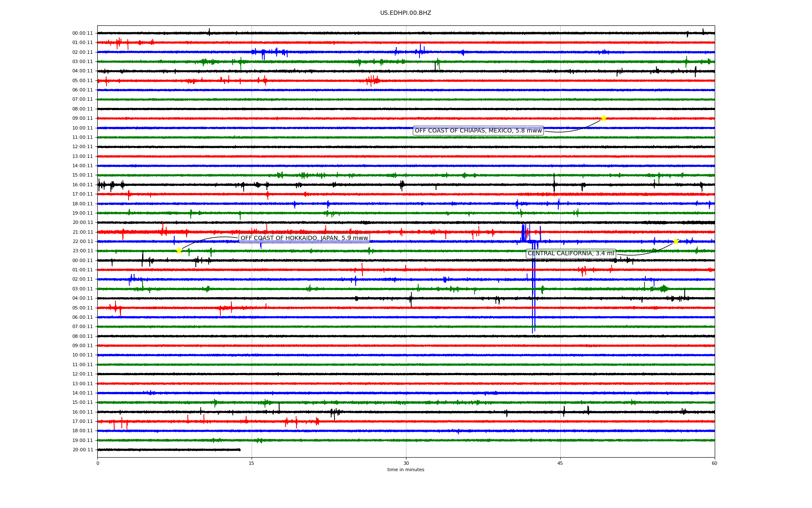Select the Hokkaido, Japan 5.9 mww annotation label
This screenshot has width=812, height=508.
(304, 238)
